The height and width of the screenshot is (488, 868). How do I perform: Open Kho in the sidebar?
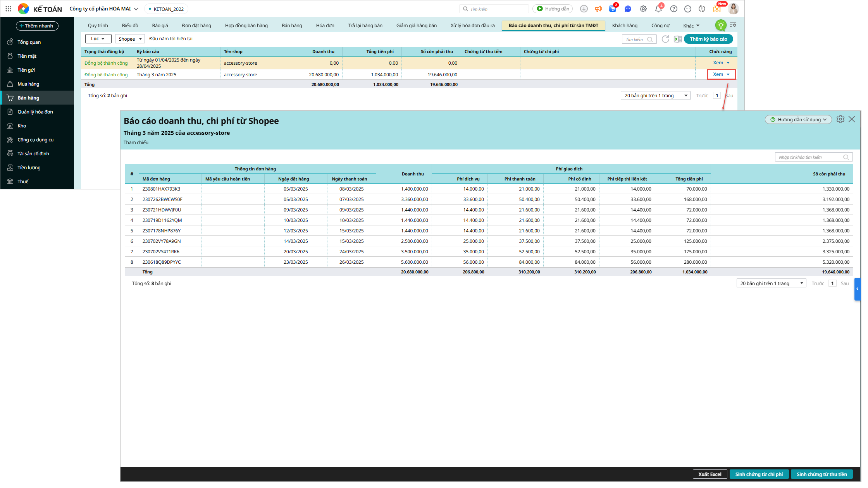22,126
